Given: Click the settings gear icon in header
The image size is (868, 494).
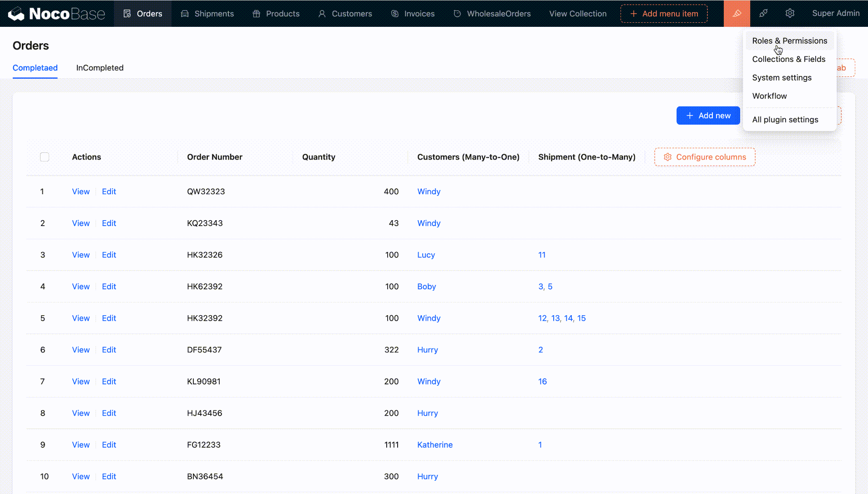Looking at the screenshot, I should (790, 14).
